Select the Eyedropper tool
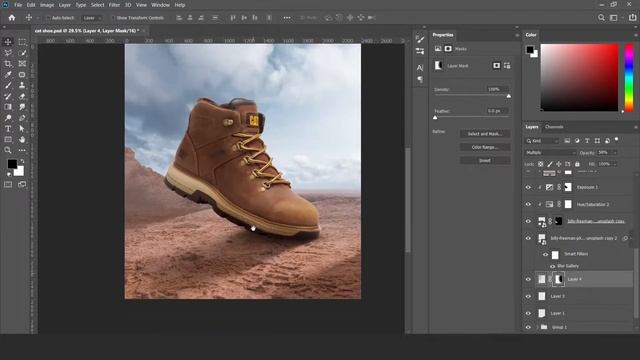 coord(8,74)
